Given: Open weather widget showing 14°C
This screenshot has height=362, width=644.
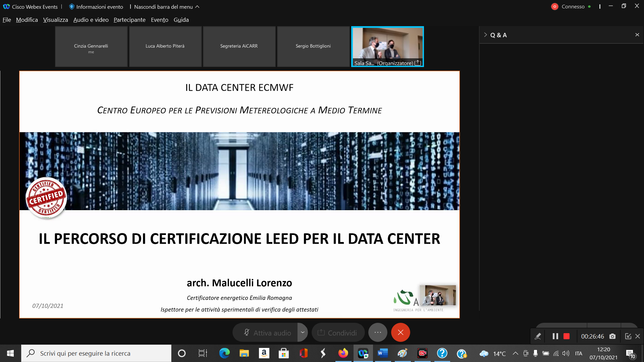Looking at the screenshot, I should (x=492, y=354).
